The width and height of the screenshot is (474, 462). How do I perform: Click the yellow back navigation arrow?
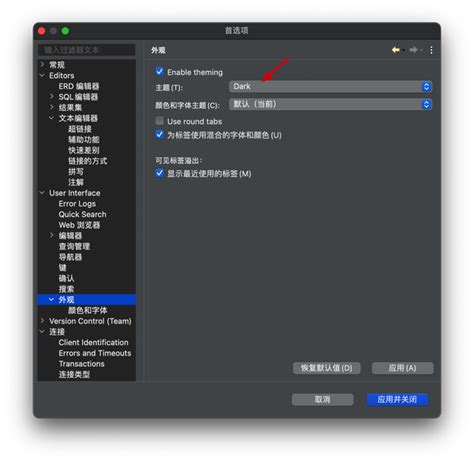pos(395,50)
